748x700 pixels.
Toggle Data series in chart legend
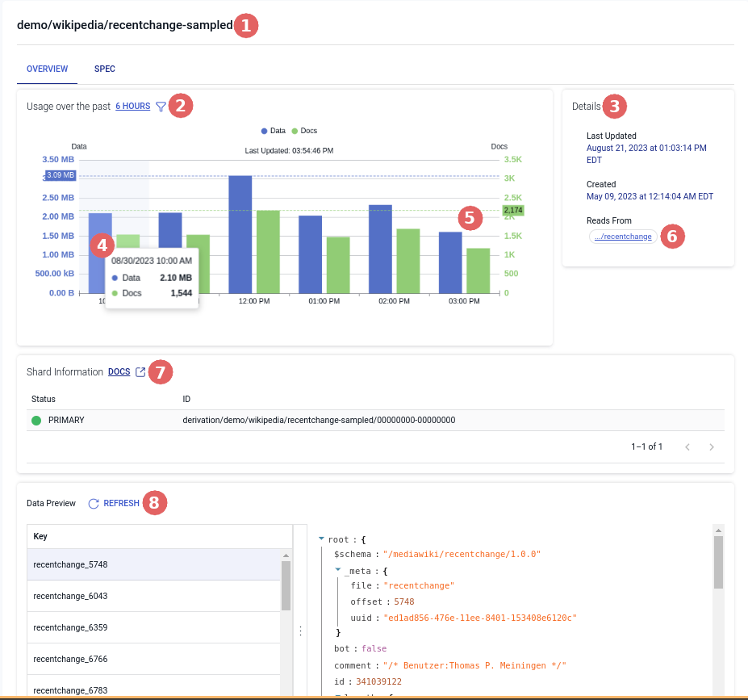pyautogui.click(x=273, y=131)
